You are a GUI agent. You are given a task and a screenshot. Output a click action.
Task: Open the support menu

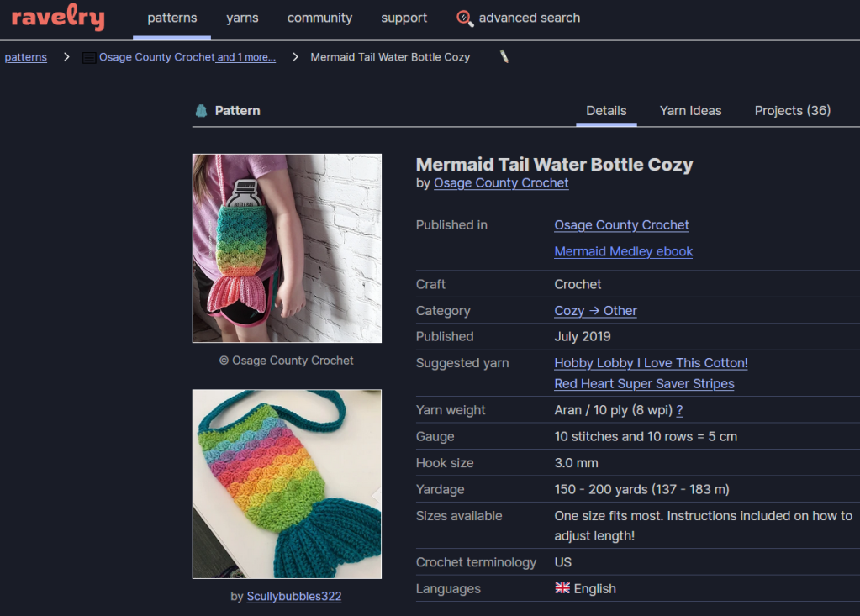(404, 18)
